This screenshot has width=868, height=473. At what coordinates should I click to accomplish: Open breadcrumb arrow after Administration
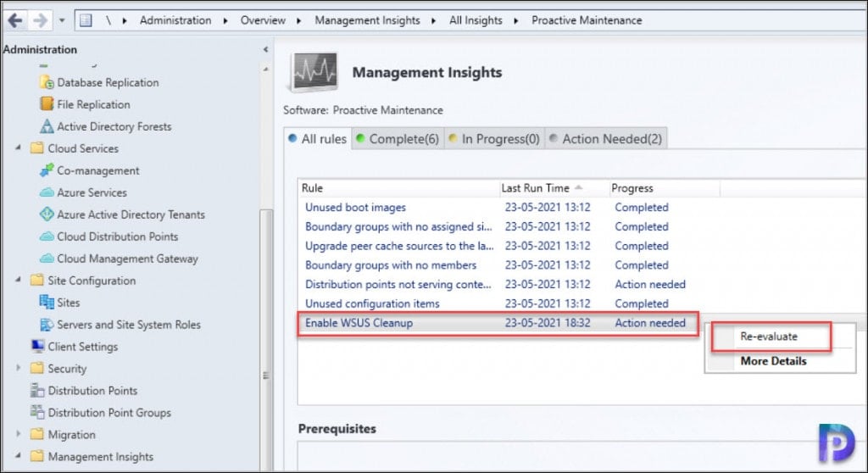(225, 21)
